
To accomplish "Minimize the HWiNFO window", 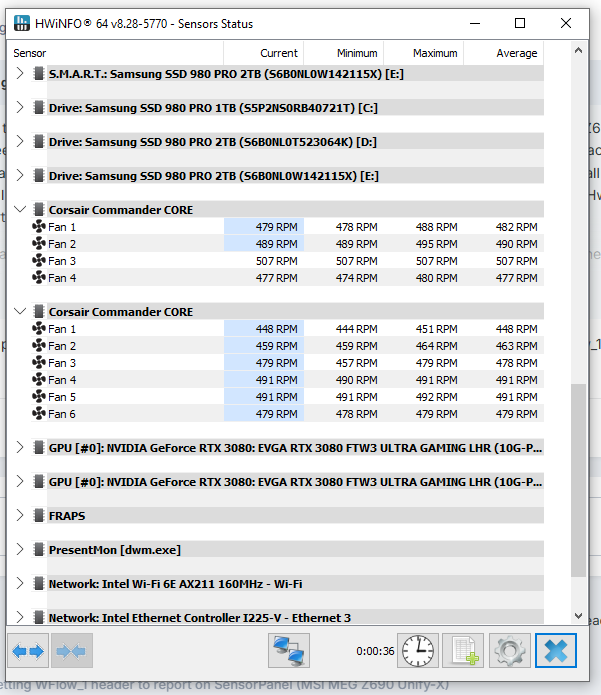I will [475, 23].
